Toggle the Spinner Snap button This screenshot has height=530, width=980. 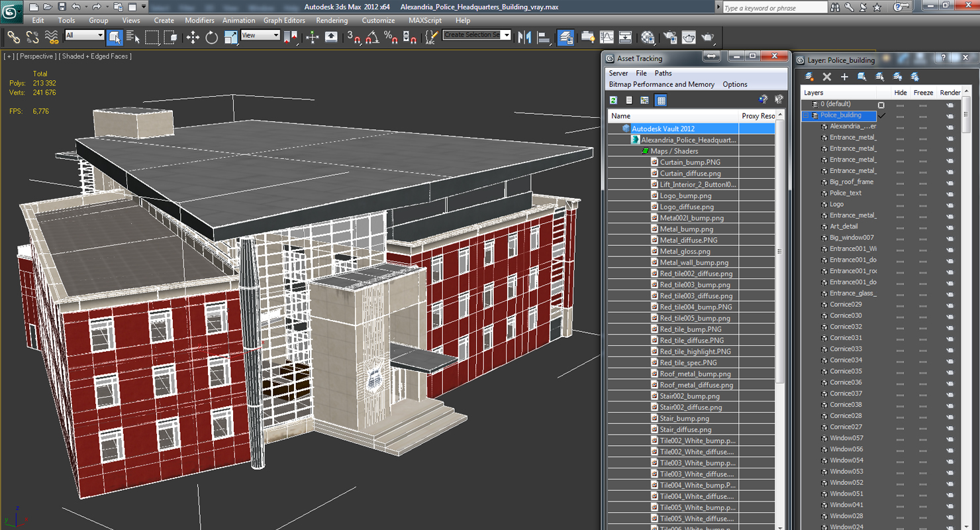410,37
